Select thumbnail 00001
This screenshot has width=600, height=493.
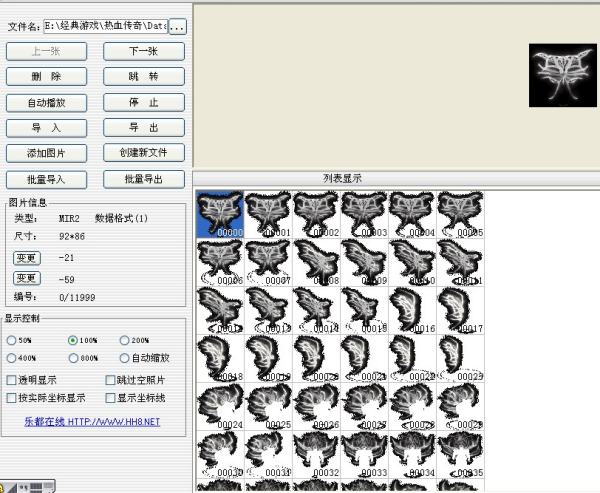pos(268,214)
